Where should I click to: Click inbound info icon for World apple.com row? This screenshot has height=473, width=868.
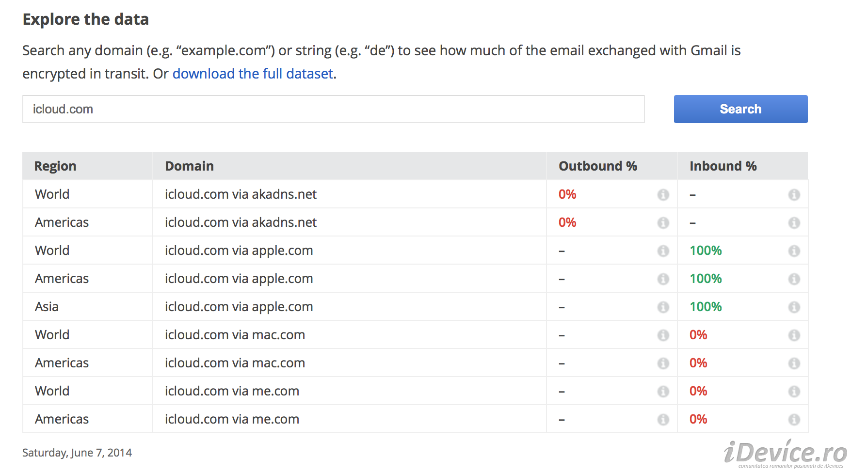(x=794, y=251)
